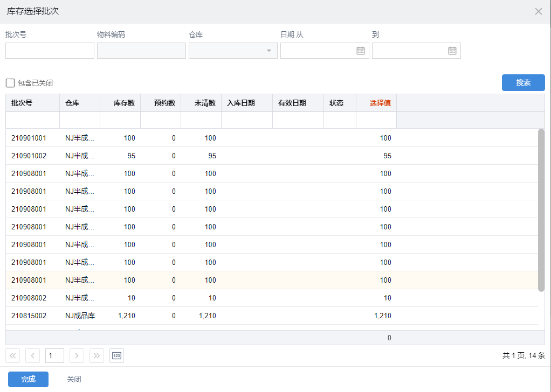The image size is (551, 392).
Task: Expand the 仓库 dropdown
Action: coord(269,51)
